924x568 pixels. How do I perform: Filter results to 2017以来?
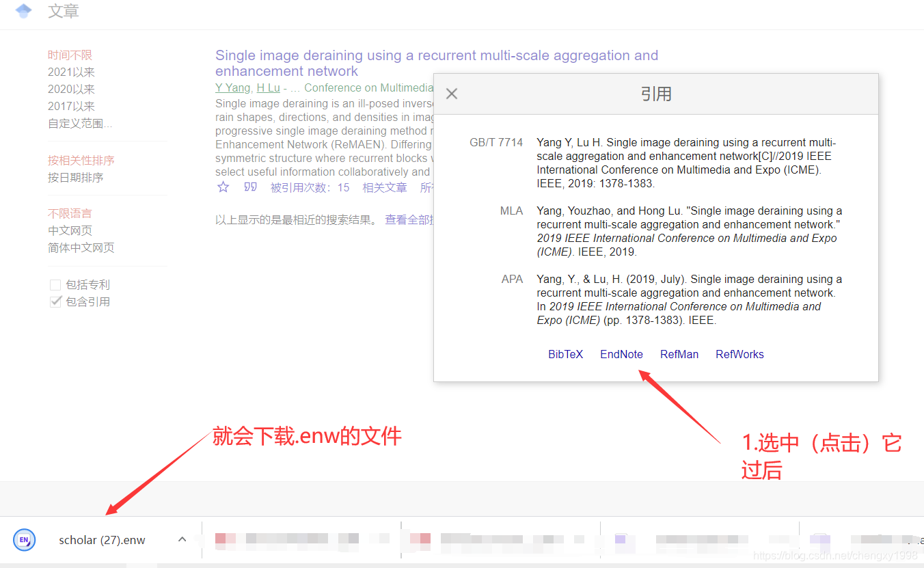click(71, 107)
